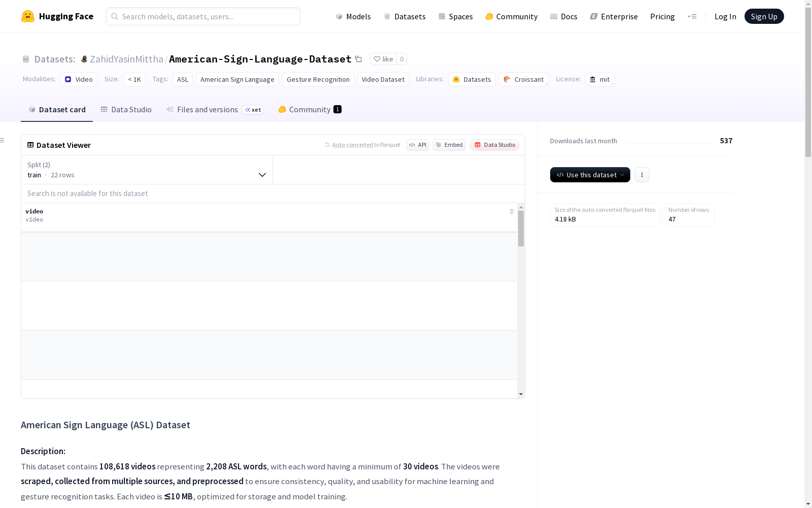Select the American Sign Language tag
This screenshot has width=812, height=508.
(238, 79)
